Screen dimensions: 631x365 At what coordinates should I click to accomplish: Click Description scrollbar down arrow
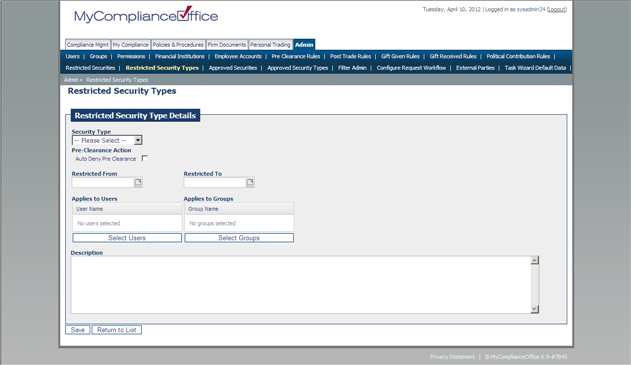click(x=534, y=309)
